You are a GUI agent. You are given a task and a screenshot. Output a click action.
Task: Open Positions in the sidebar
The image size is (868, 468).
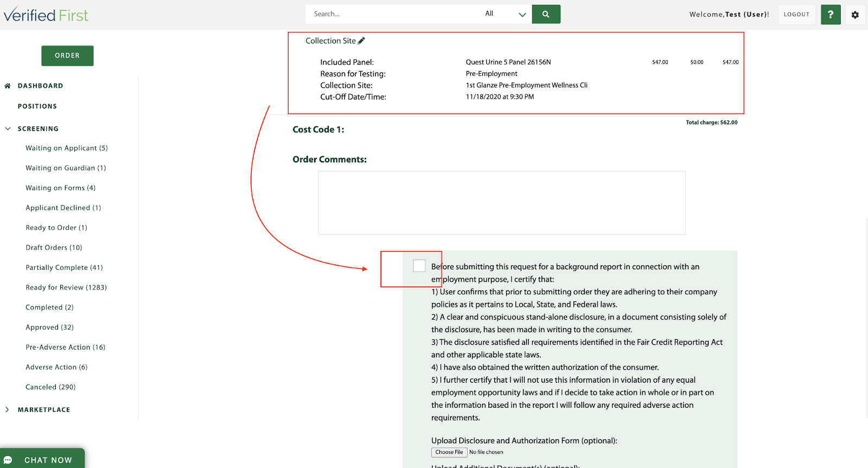pos(37,106)
